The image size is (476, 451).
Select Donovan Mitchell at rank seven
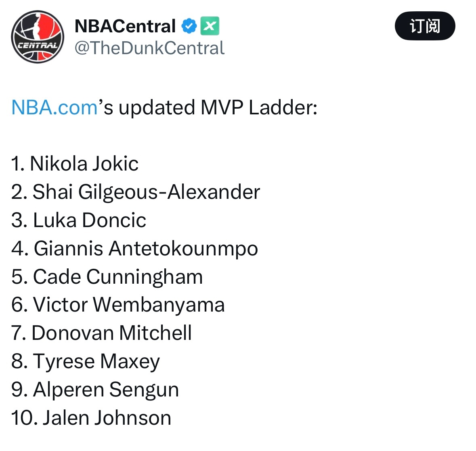click(102, 333)
